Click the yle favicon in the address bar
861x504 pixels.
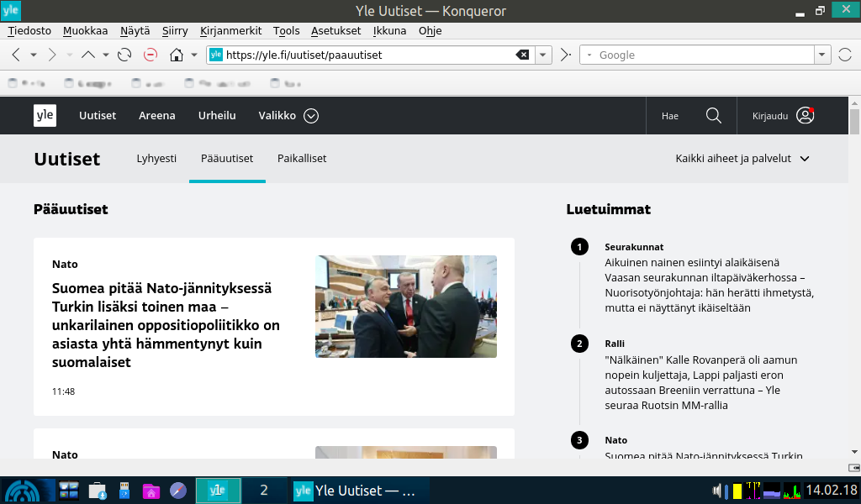216,55
